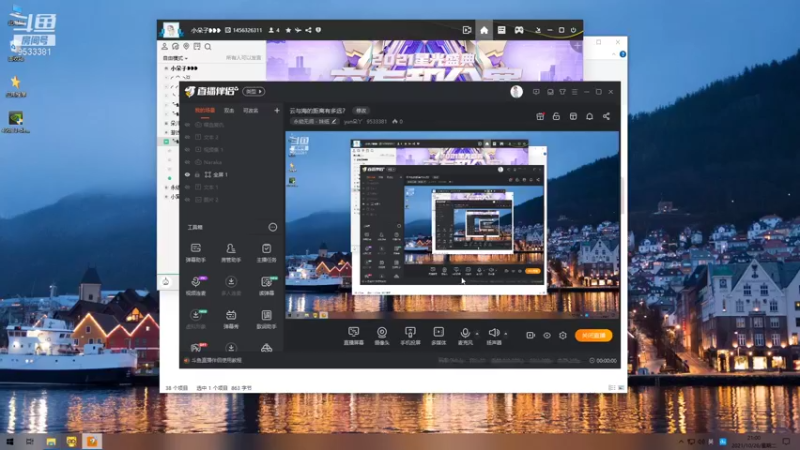Show hidden tray icons chevron
Viewport: 800px width, 450px height.
point(681,441)
